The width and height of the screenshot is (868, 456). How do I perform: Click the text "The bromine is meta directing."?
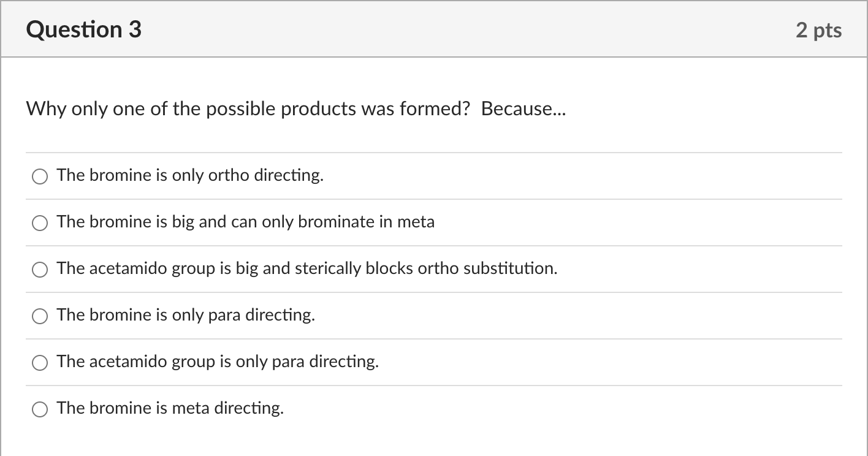pos(170,408)
